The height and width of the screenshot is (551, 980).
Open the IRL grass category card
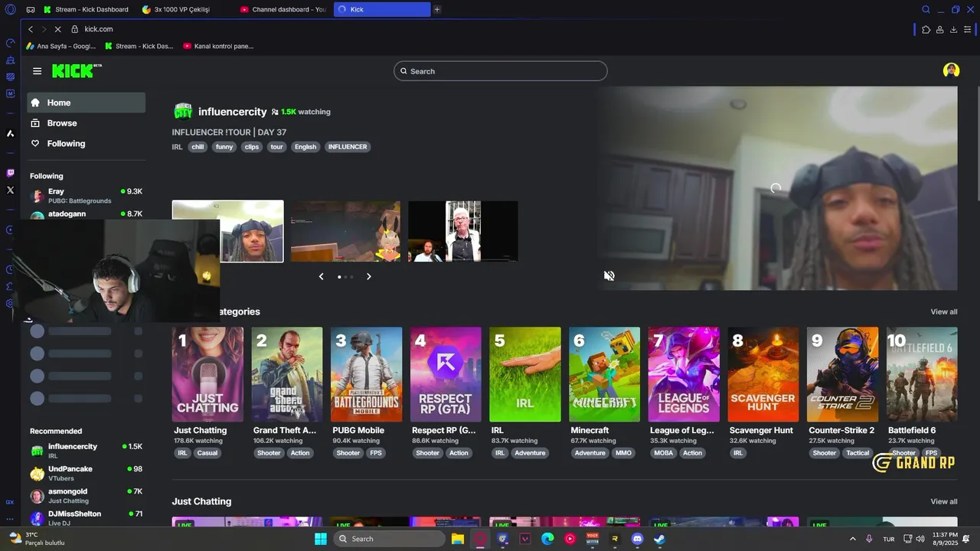pos(525,374)
